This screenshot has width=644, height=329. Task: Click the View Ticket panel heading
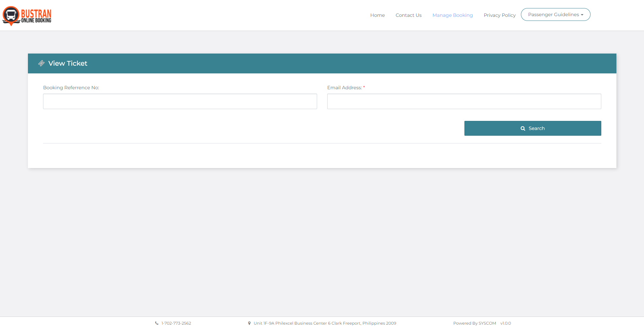68,63
